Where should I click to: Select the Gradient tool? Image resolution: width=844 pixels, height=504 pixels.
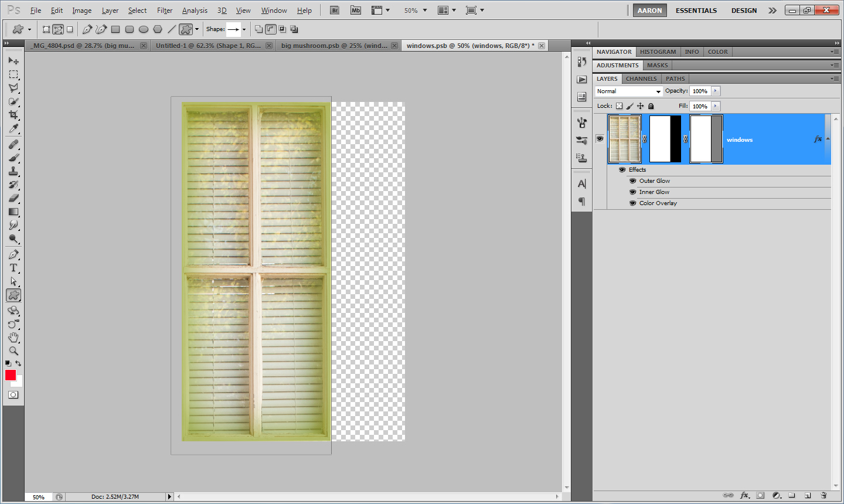tap(13, 212)
